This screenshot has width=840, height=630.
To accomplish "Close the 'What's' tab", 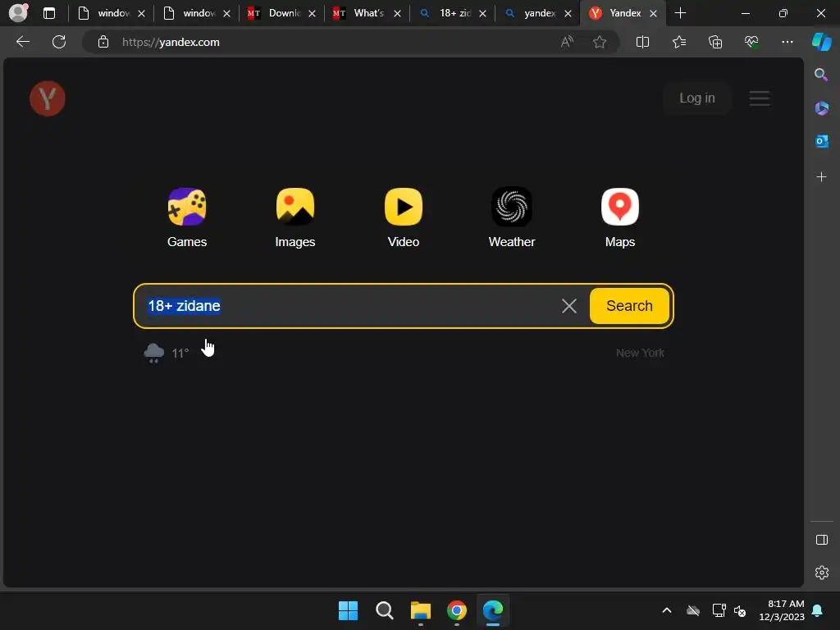I will (397, 13).
